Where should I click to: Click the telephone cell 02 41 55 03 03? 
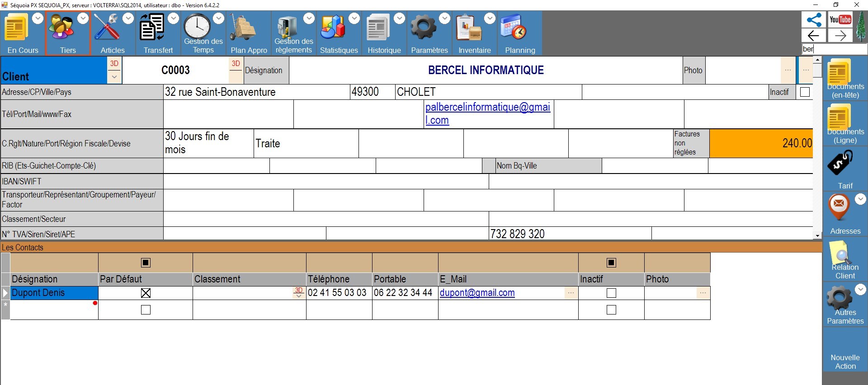tap(339, 293)
